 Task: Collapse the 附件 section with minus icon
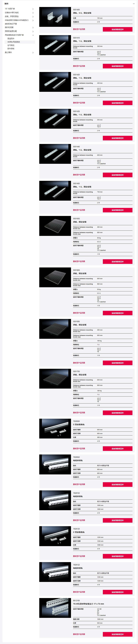134,4
